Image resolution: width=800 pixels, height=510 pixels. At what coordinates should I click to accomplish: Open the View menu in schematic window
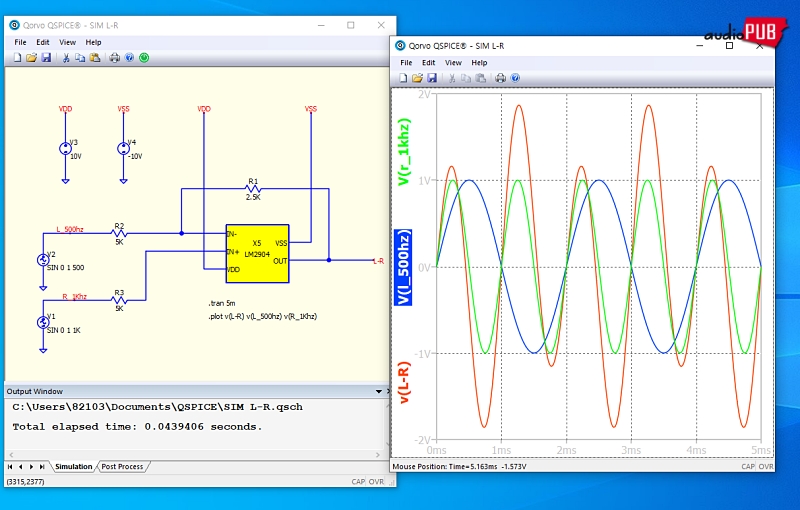coord(67,43)
